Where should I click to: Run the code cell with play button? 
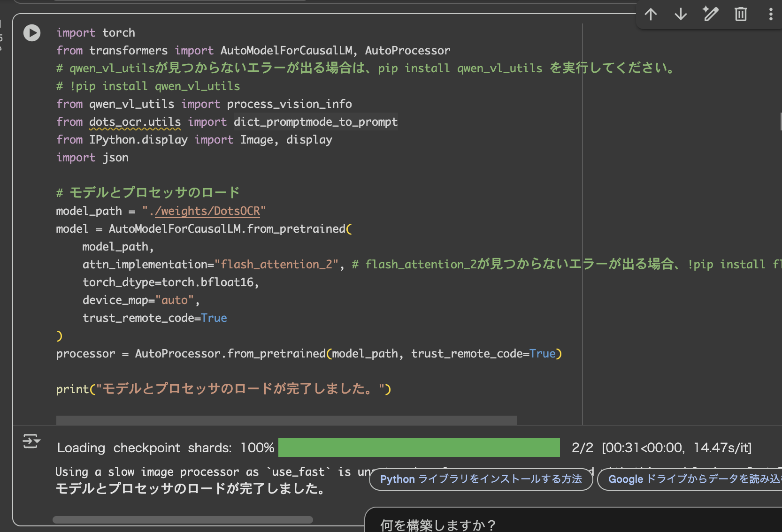tap(32, 33)
